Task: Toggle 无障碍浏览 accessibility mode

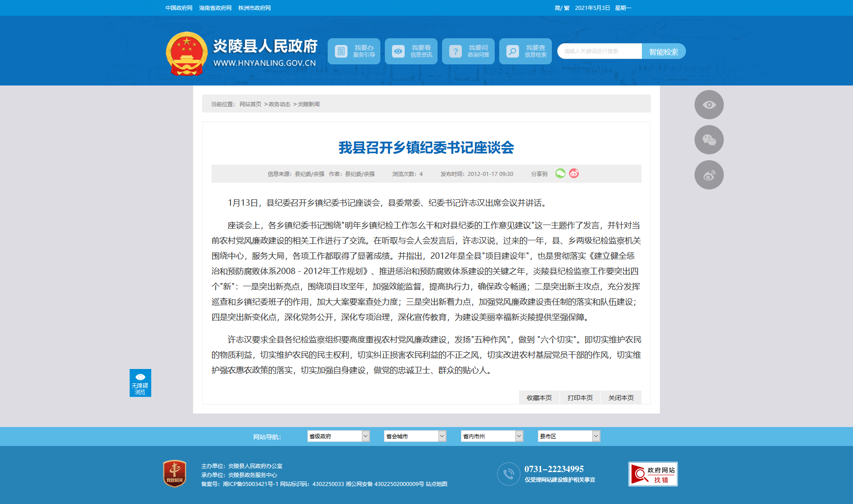Action: (x=140, y=383)
